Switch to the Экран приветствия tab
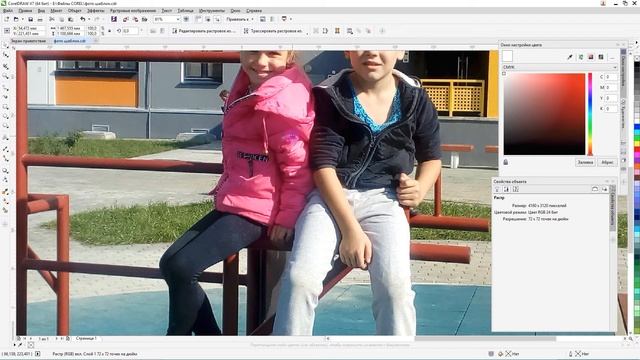This screenshot has height=360, width=640. tap(28, 41)
